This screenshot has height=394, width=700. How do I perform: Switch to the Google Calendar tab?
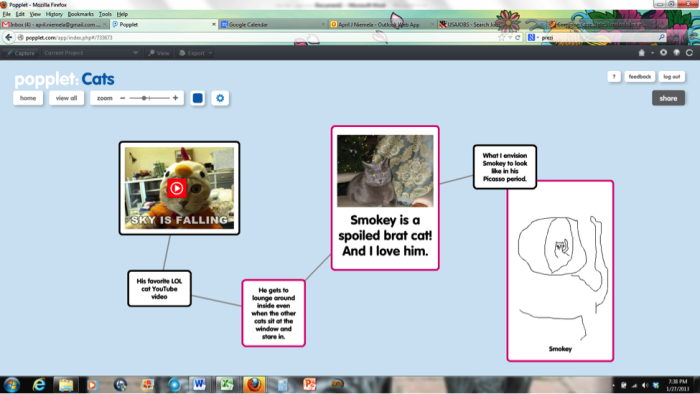(x=273, y=25)
